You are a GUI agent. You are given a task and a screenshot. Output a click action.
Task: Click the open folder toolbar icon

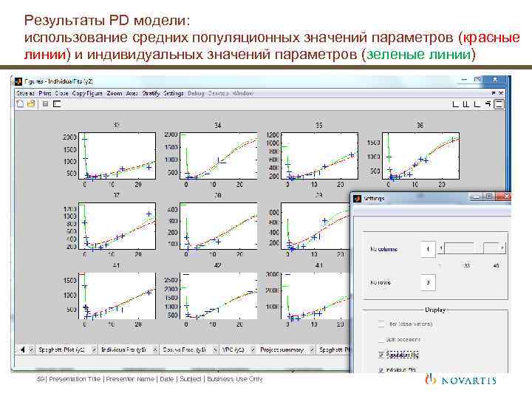click(31, 103)
